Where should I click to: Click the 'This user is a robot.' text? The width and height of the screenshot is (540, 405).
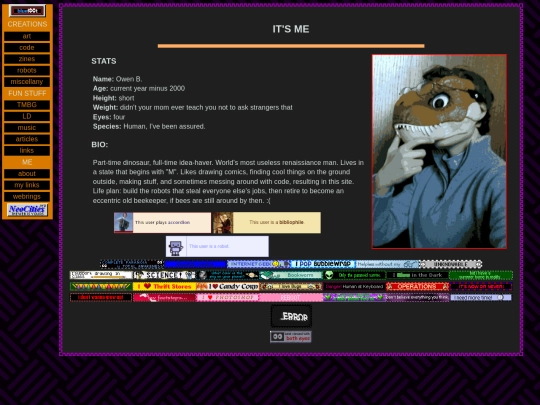pos(209,246)
